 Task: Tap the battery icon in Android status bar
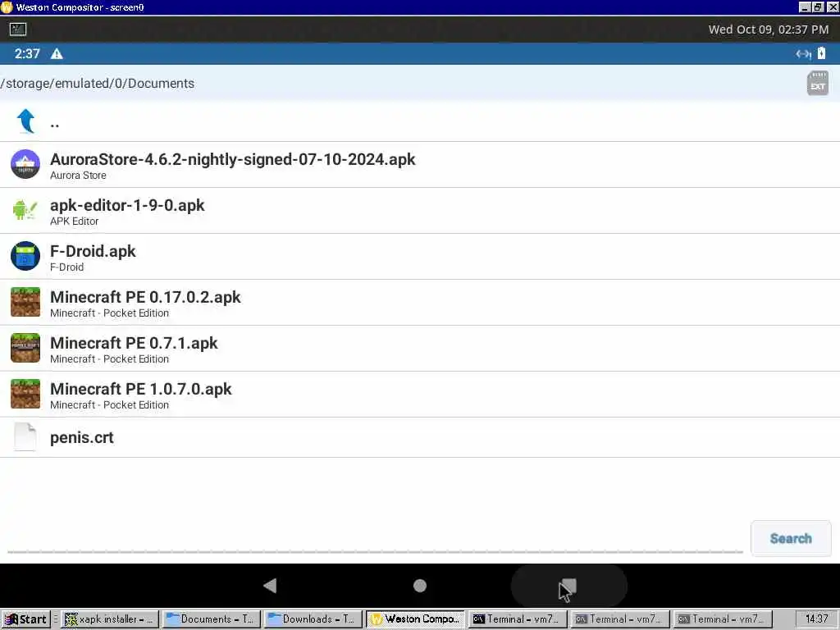tap(821, 53)
